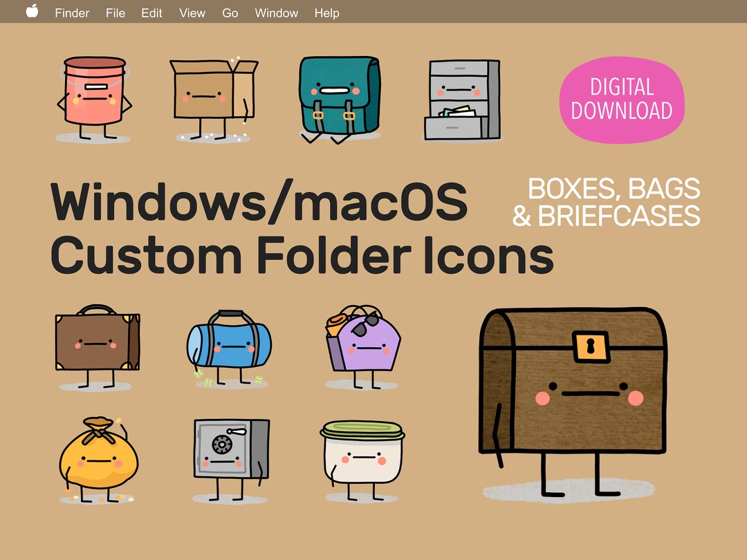The height and width of the screenshot is (560, 747).
Task: Click the food container with green lid
Action: click(363, 453)
